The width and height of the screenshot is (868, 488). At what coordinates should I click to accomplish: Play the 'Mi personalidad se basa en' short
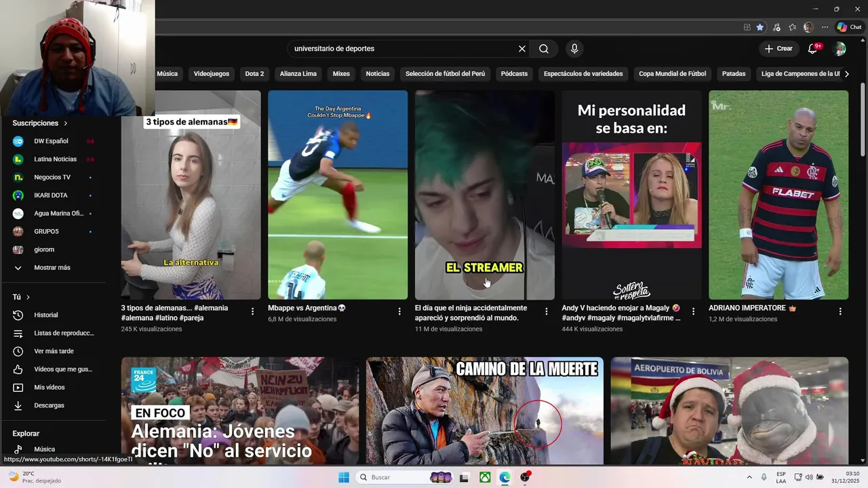coord(631,195)
